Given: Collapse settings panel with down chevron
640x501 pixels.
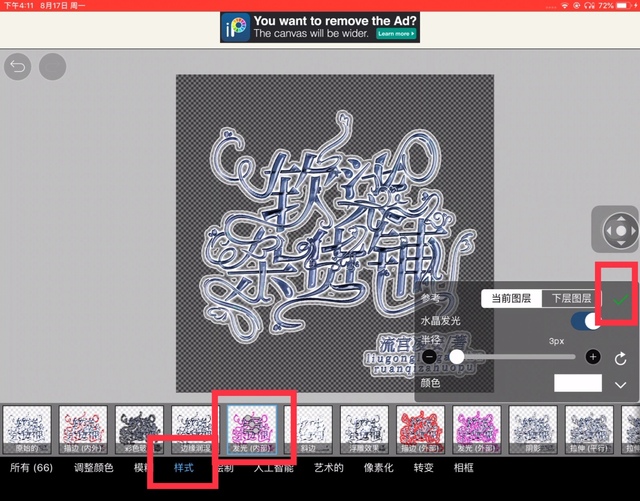Looking at the screenshot, I should 620,385.
